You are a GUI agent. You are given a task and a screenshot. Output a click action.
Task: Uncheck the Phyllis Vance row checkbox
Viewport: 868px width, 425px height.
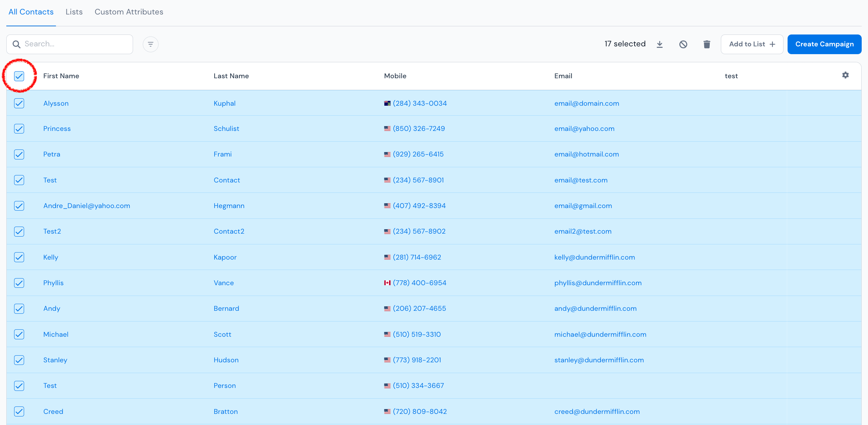[19, 283]
